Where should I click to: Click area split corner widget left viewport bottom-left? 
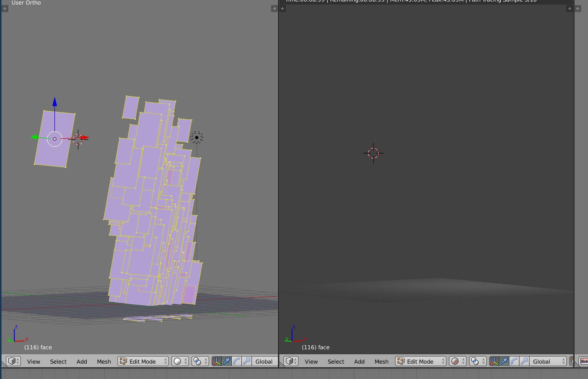[x=4, y=364]
